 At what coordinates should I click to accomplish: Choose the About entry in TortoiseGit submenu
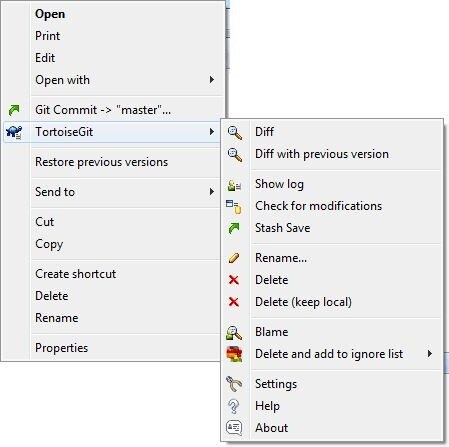coord(272,428)
